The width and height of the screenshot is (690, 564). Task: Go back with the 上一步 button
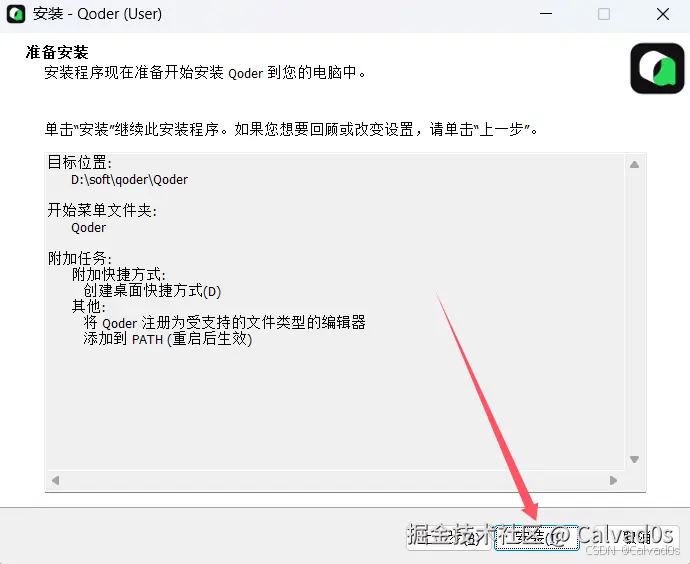448,538
